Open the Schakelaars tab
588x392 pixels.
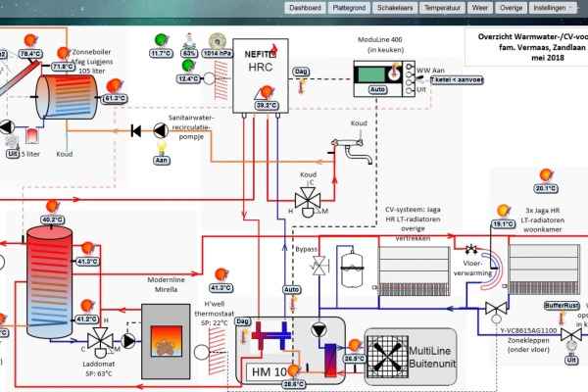click(395, 8)
